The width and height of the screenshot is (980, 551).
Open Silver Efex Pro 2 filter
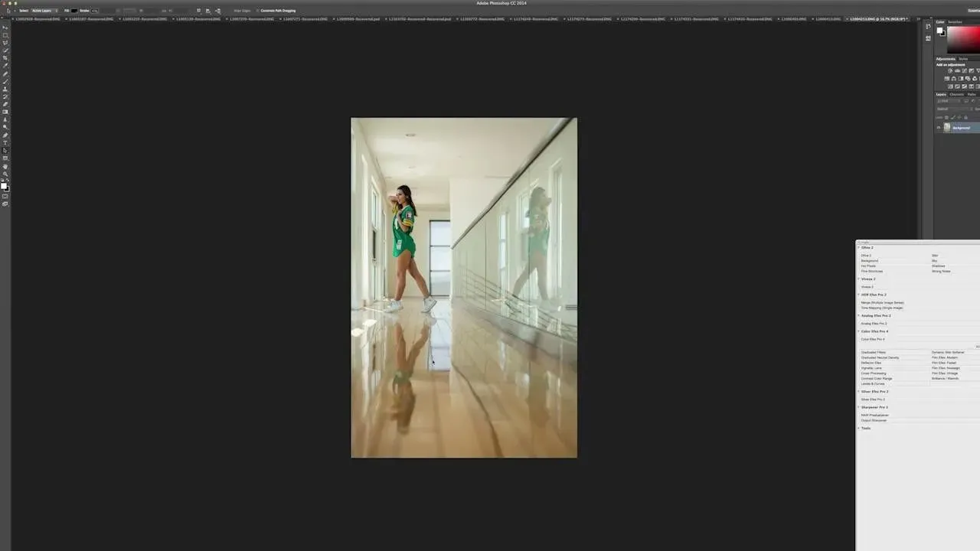click(x=873, y=399)
